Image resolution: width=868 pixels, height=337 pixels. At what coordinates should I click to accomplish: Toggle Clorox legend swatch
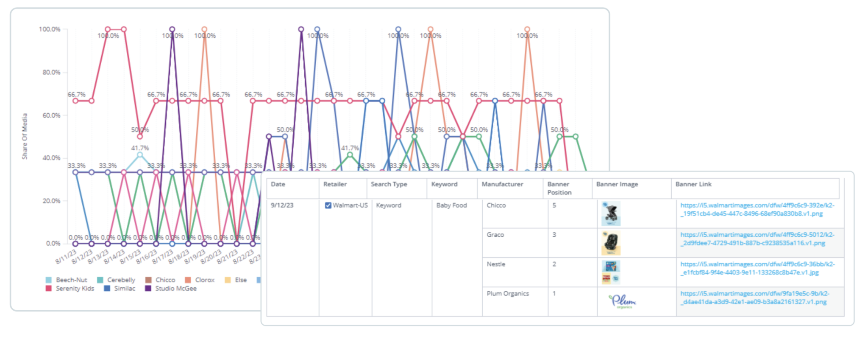pos(188,280)
